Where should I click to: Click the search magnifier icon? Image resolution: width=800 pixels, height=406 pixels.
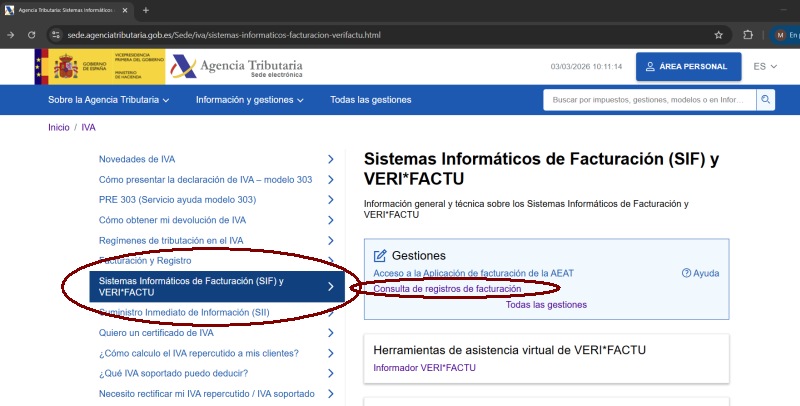(766, 100)
